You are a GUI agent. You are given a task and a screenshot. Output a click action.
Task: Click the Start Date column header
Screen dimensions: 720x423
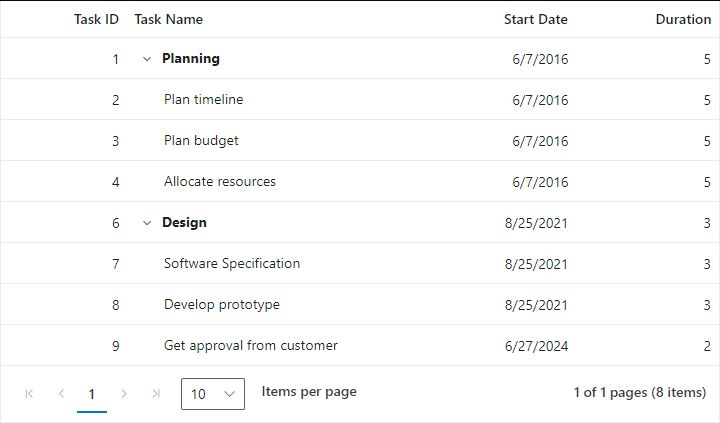(535, 19)
